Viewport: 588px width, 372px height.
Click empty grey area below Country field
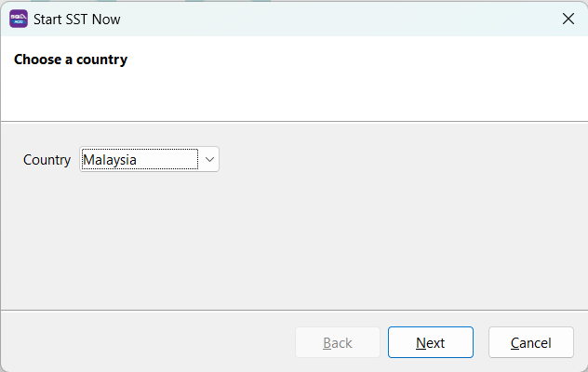(x=279, y=242)
